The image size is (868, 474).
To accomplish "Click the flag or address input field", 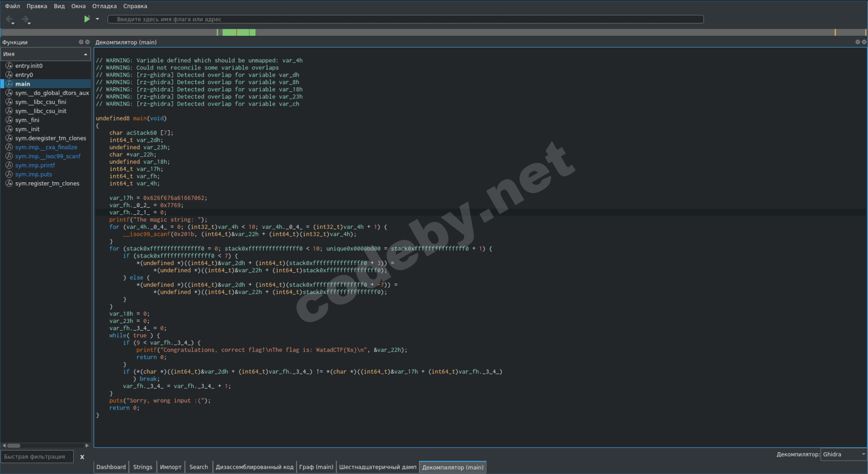I will [405, 20].
